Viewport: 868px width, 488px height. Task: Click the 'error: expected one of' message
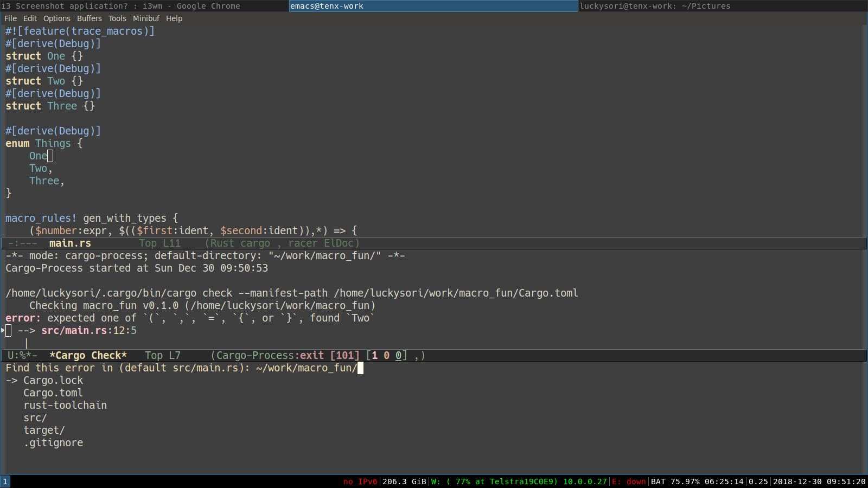[x=190, y=318]
